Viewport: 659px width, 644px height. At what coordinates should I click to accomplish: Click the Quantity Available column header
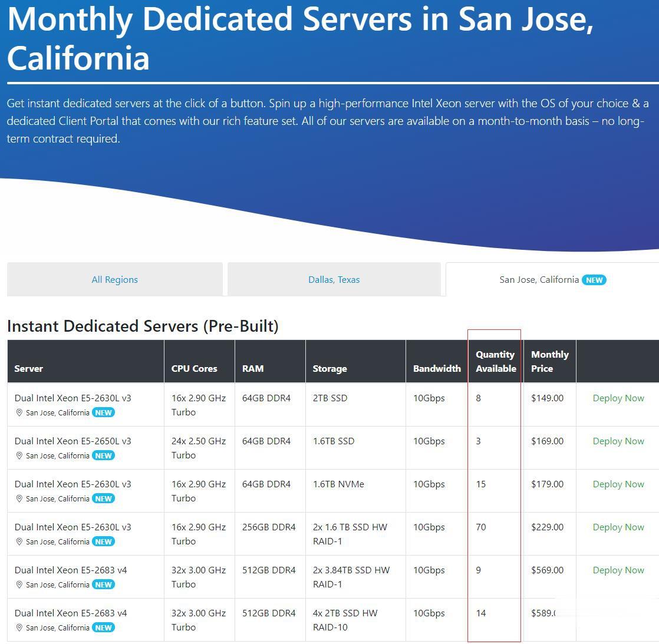tap(496, 361)
